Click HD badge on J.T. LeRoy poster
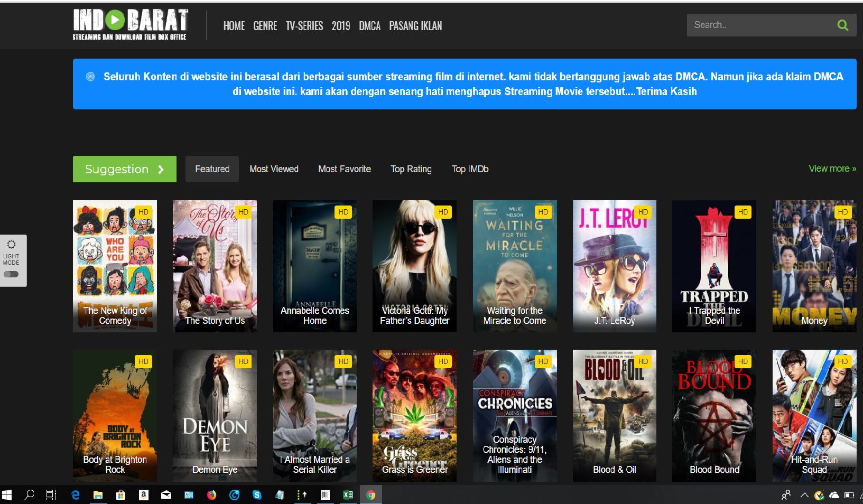This screenshot has height=504, width=863. coord(643,212)
